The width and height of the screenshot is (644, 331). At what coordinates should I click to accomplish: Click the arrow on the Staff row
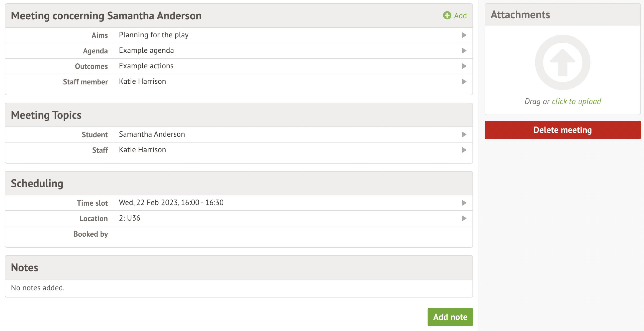(x=464, y=150)
